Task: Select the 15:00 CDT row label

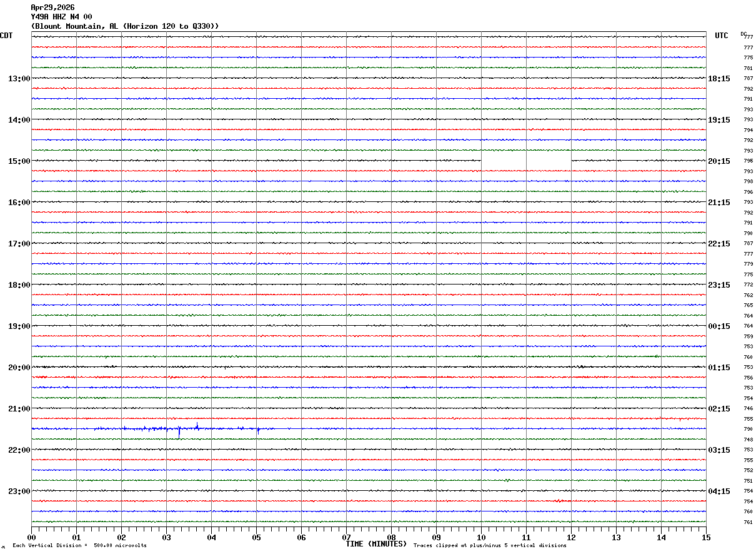Action: pos(19,161)
